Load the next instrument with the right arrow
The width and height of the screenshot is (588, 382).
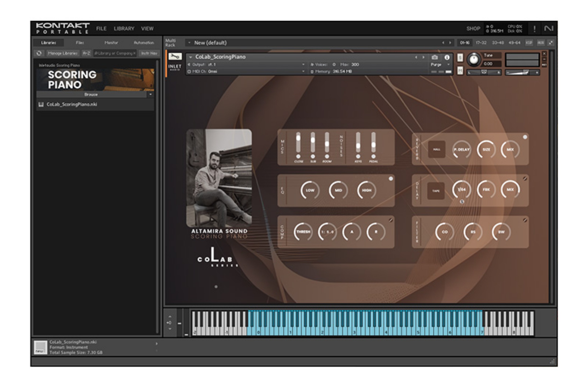pos(423,57)
